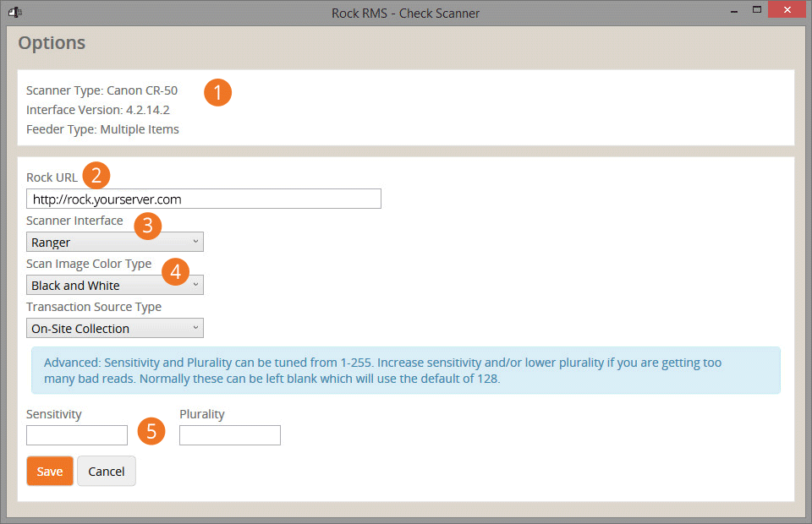Image resolution: width=812 pixels, height=524 pixels.
Task: Click the Rock RMS app icon in title bar
Action: pyautogui.click(x=14, y=11)
